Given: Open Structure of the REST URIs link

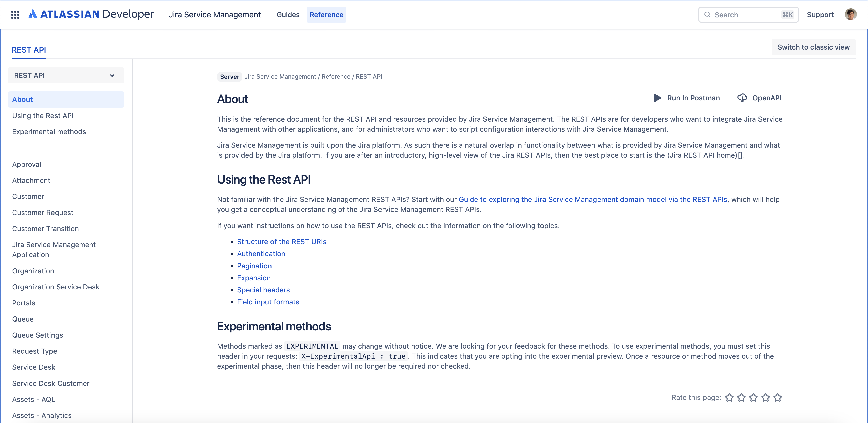Looking at the screenshot, I should point(282,241).
